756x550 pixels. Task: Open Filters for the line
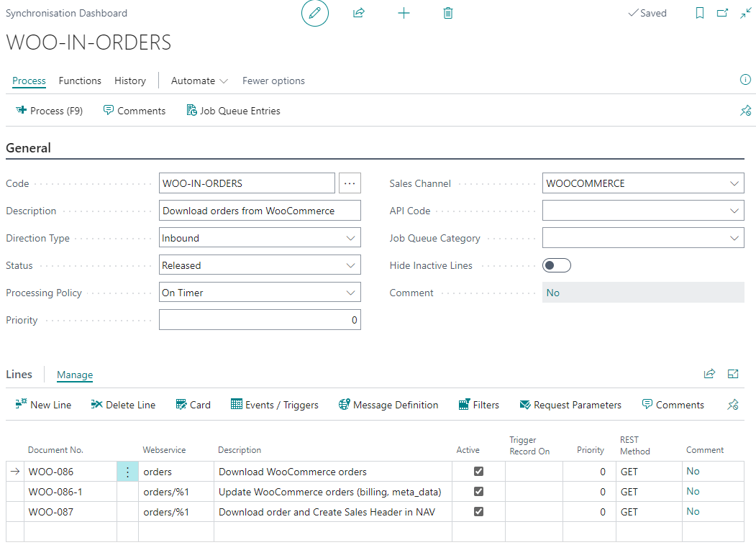coord(479,405)
